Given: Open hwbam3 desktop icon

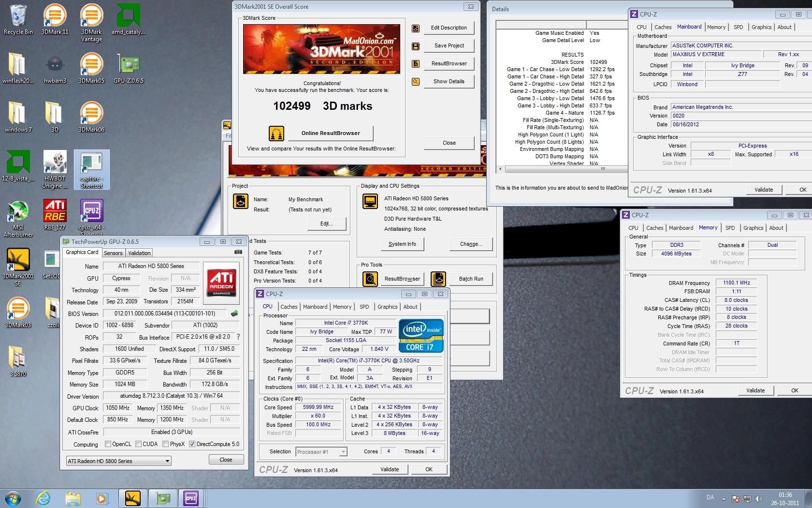Looking at the screenshot, I should point(55,68).
